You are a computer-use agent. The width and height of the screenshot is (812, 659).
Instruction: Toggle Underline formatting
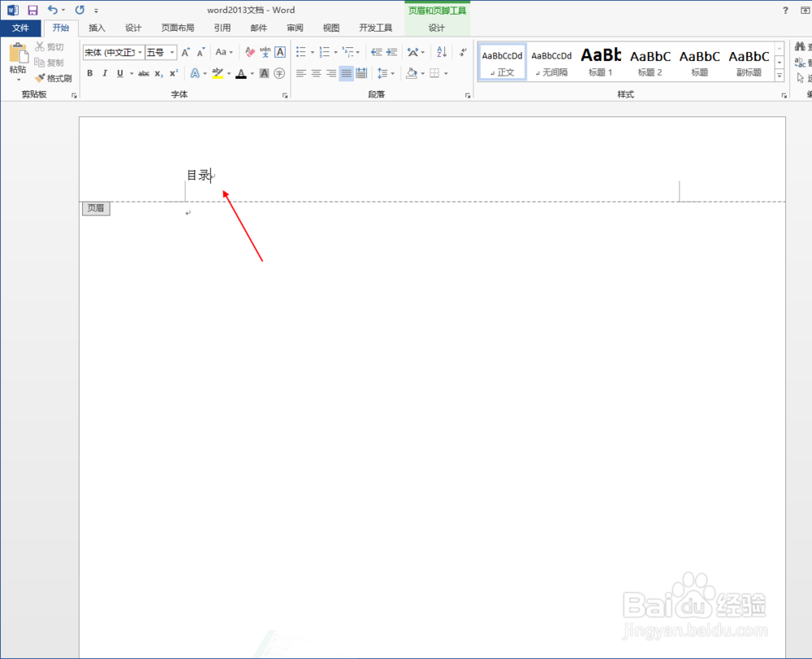120,74
